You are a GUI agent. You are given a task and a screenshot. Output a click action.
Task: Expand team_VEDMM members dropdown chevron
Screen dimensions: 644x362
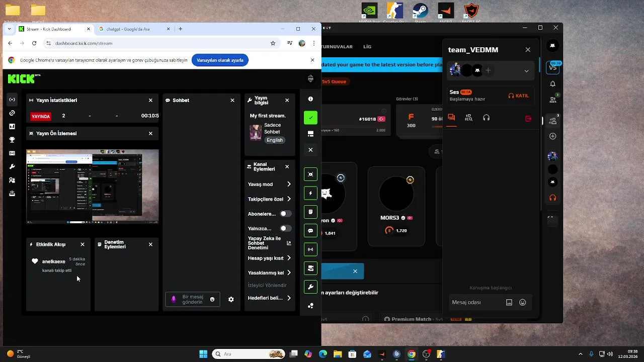[526, 71]
